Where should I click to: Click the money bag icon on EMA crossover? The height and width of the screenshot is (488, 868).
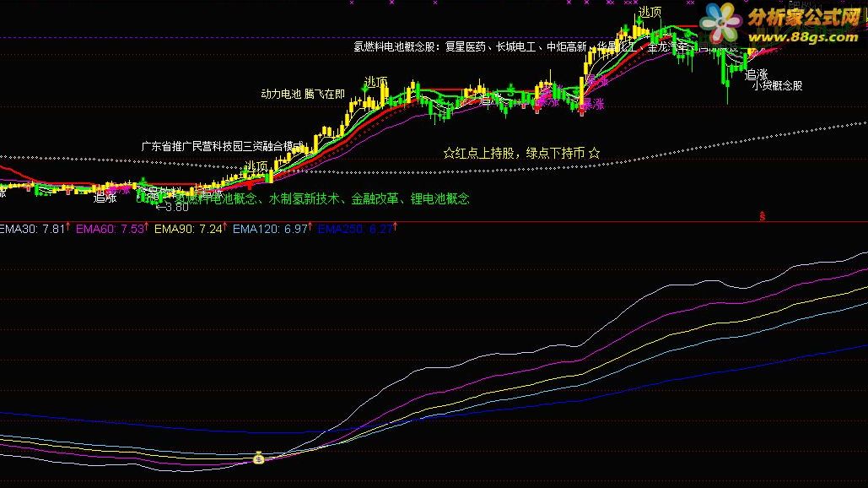point(258,458)
